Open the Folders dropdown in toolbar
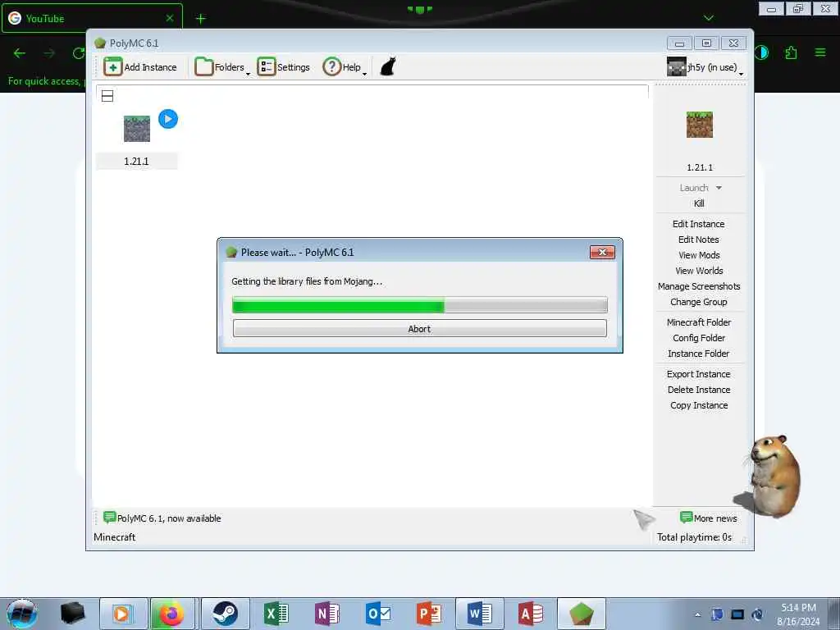The width and height of the screenshot is (840, 630). coord(221,67)
